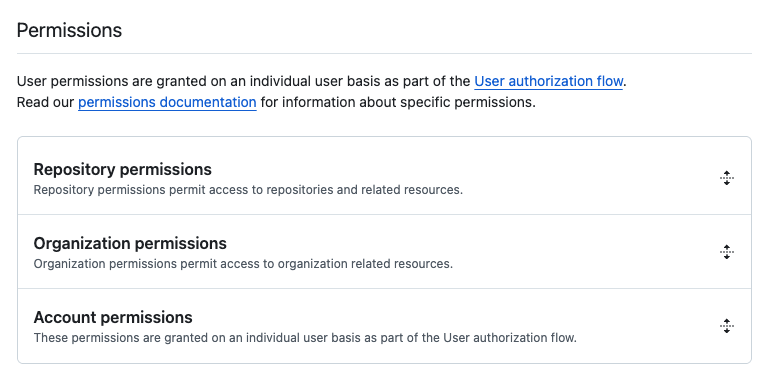Open the permissions documentation link

167,102
